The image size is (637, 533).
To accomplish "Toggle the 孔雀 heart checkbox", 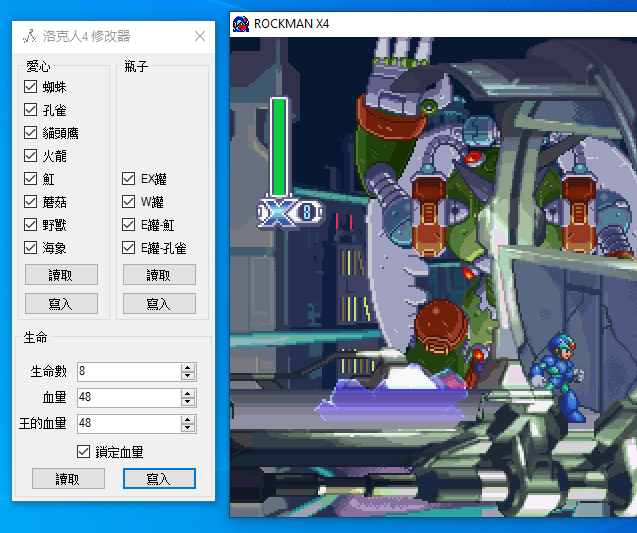I will [30, 110].
